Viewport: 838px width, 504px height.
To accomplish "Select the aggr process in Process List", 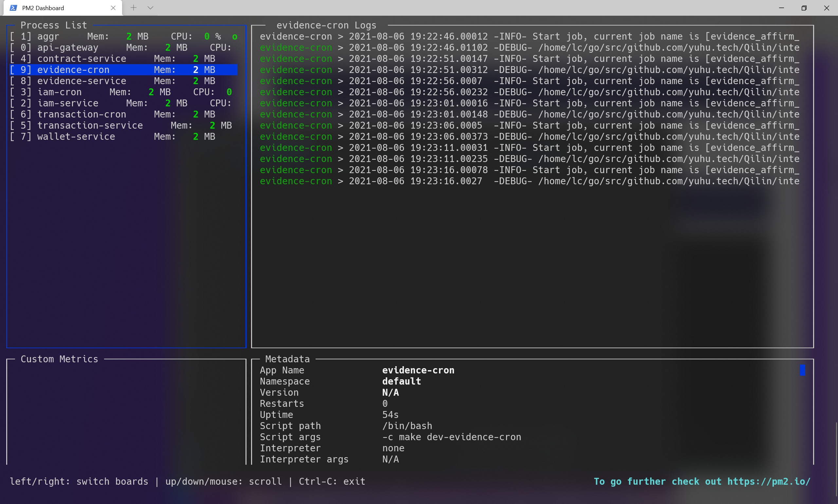I will tap(47, 36).
